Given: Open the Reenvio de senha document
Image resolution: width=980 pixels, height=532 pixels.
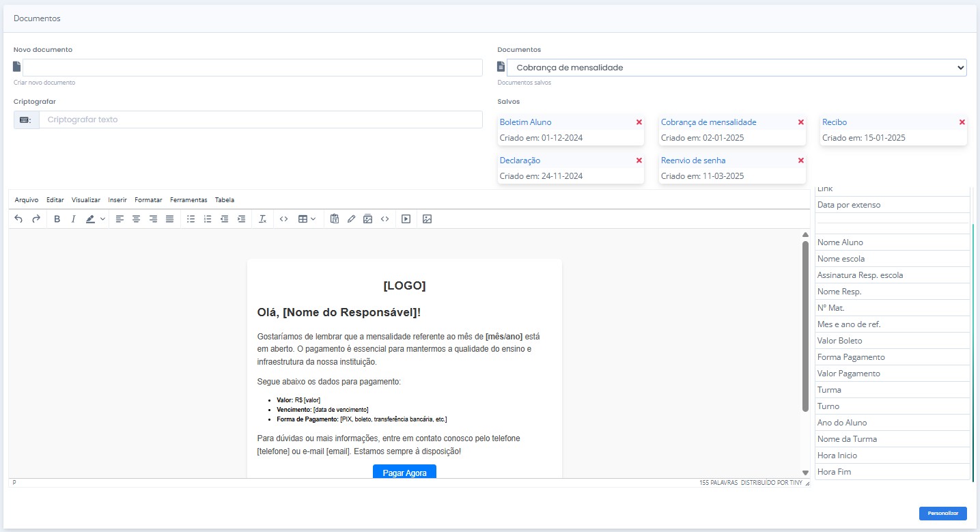Looking at the screenshot, I should [x=693, y=160].
